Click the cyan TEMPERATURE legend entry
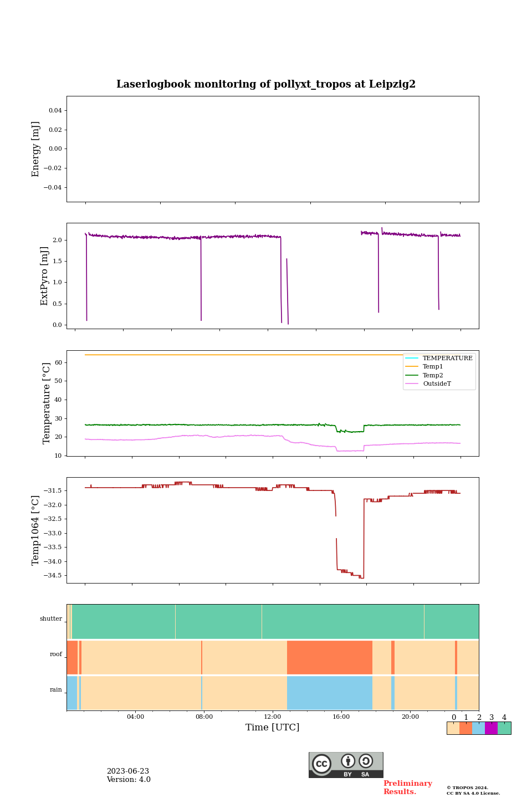Image resolution: width=532 pixels, height=798 pixels. 447,359
